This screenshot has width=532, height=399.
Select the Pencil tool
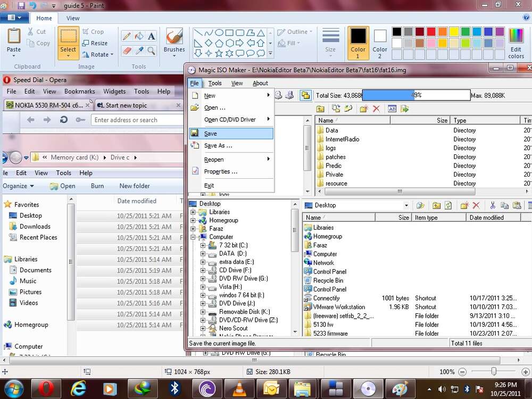pyautogui.click(x=127, y=36)
